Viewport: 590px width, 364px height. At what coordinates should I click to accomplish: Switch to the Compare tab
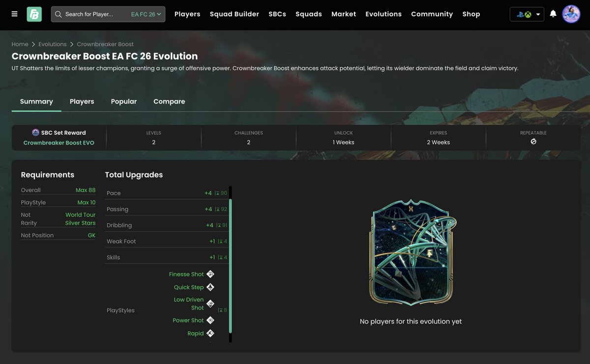[x=169, y=102]
